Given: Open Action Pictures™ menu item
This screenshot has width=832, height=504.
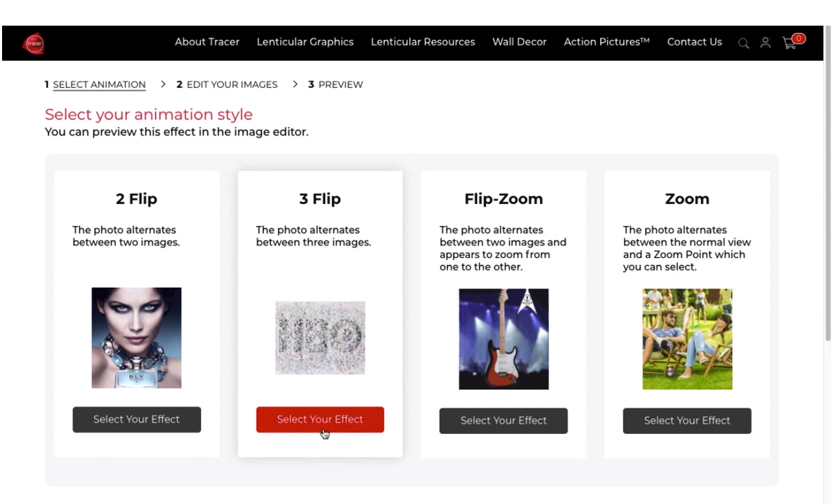Looking at the screenshot, I should [x=607, y=42].
